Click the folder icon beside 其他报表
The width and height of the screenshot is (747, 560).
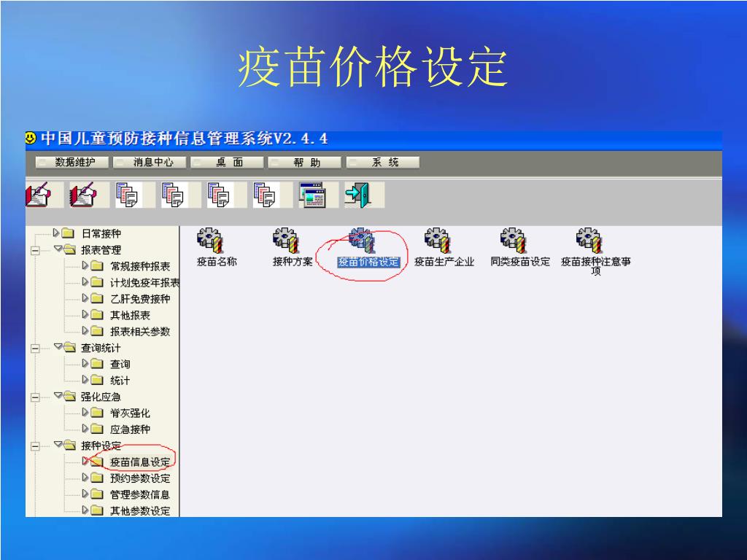[97, 315]
